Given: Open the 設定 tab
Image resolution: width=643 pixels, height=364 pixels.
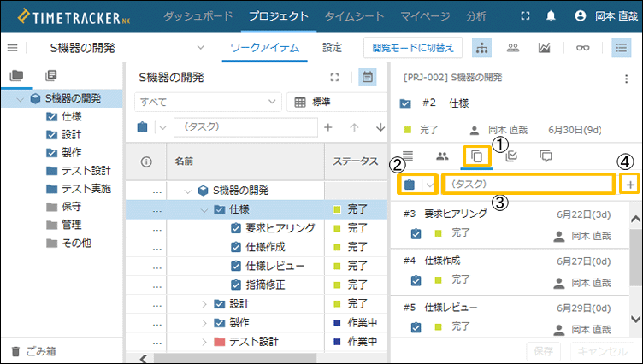Looking at the screenshot, I should (332, 48).
